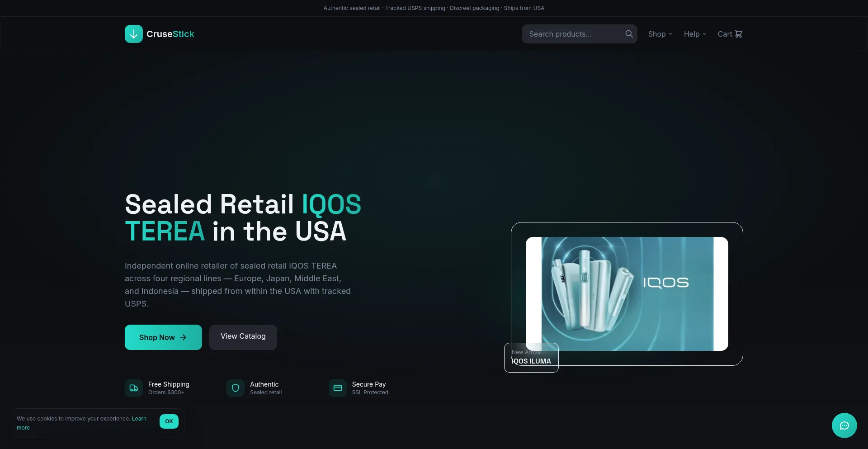The image size is (868, 449).
Task: Click the CruseStick logo arrow icon
Action: 134,34
